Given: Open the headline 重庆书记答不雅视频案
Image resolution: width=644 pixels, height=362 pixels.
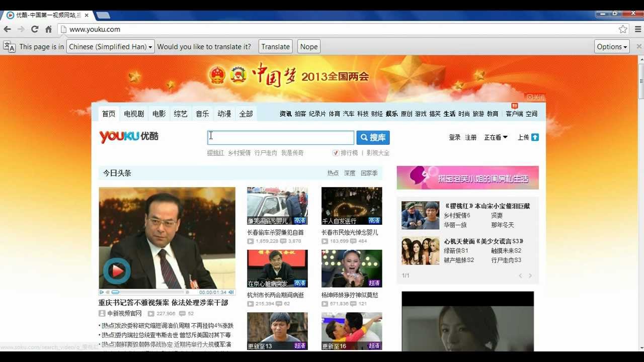Looking at the screenshot, I should click(x=164, y=303).
